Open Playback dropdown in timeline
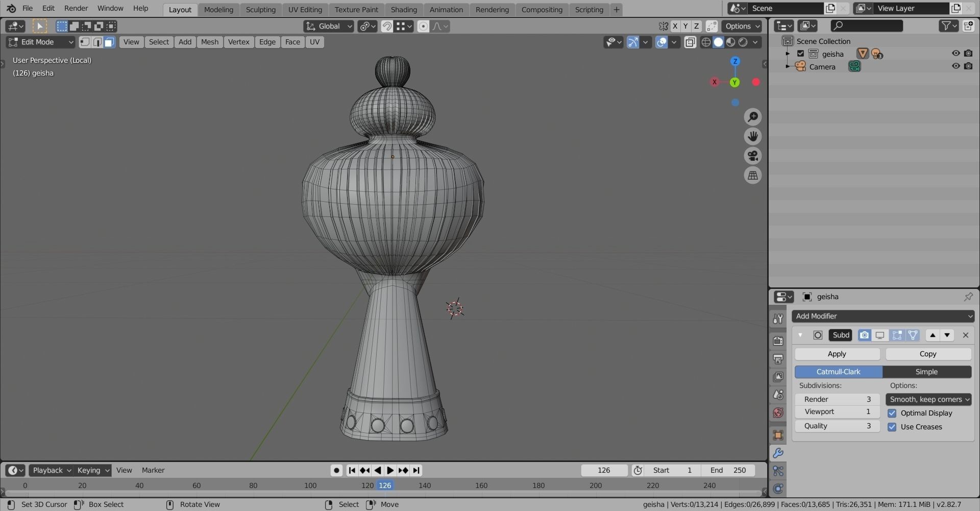 tap(52, 470)
